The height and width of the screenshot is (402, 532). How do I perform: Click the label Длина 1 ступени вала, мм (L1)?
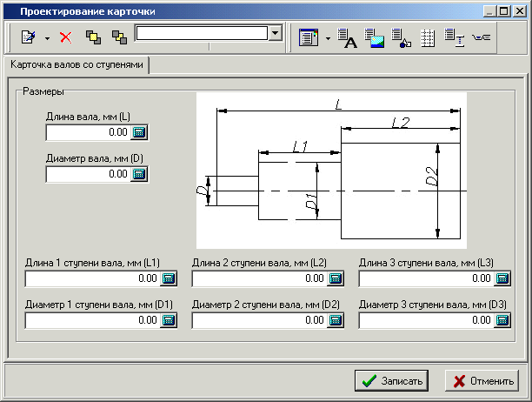pyautogui.click(x=92, y=263)
